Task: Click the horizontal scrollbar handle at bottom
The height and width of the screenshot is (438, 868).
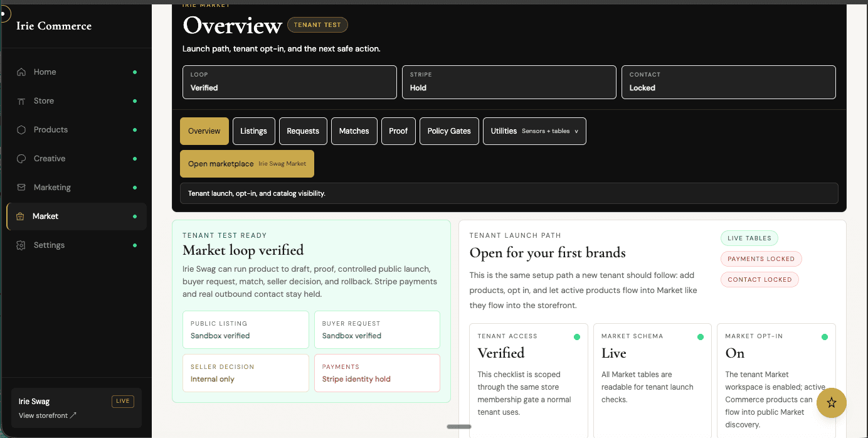Action: (x=459, y=427)
